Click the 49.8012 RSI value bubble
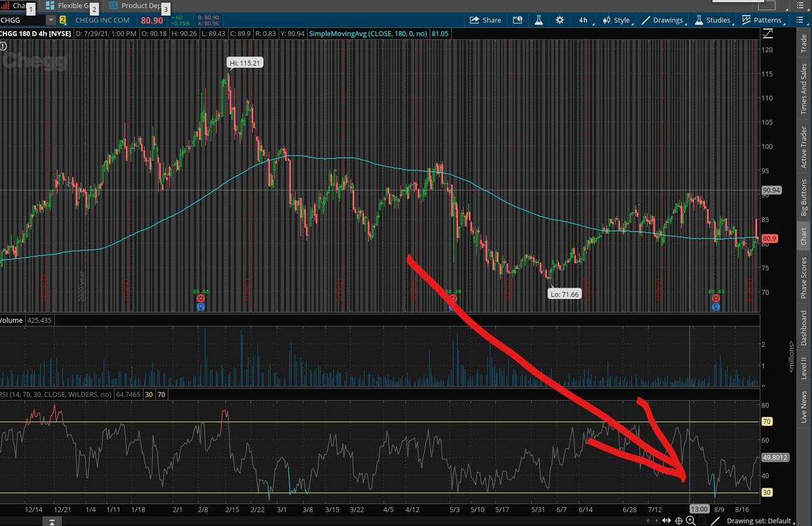The height and width of the screenshot is (526, 812). click(775, 457)
